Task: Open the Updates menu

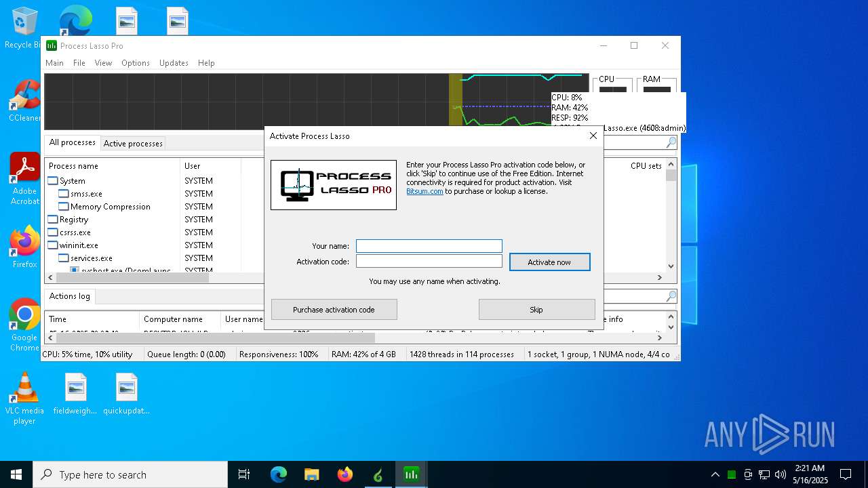Action: (x=174, y=63)
